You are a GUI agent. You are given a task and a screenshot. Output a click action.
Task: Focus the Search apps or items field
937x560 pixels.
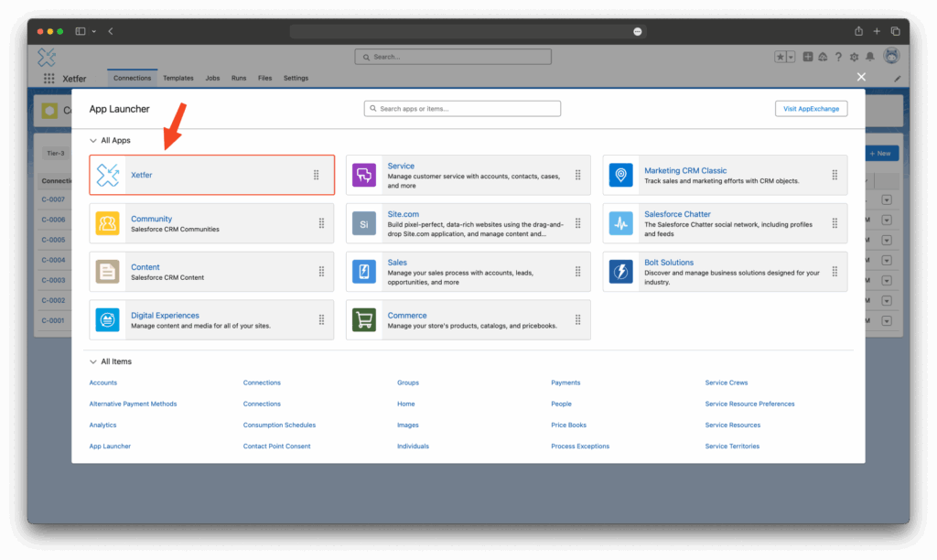462,109
